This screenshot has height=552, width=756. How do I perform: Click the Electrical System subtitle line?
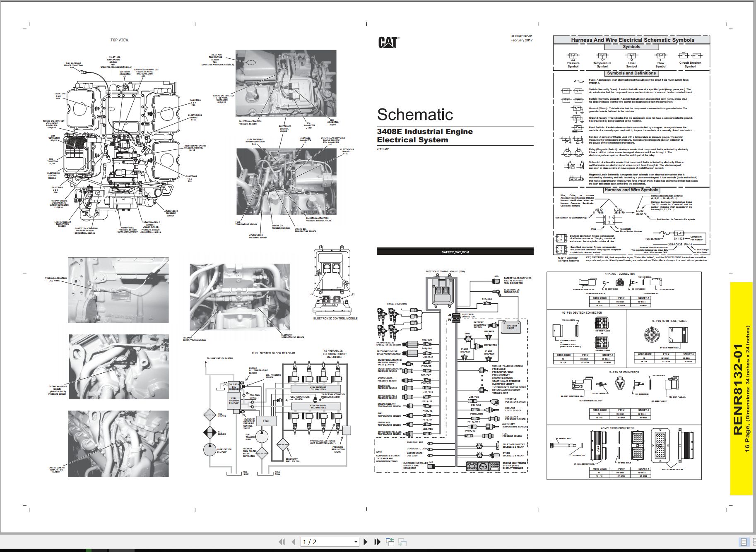click(412, 140)
